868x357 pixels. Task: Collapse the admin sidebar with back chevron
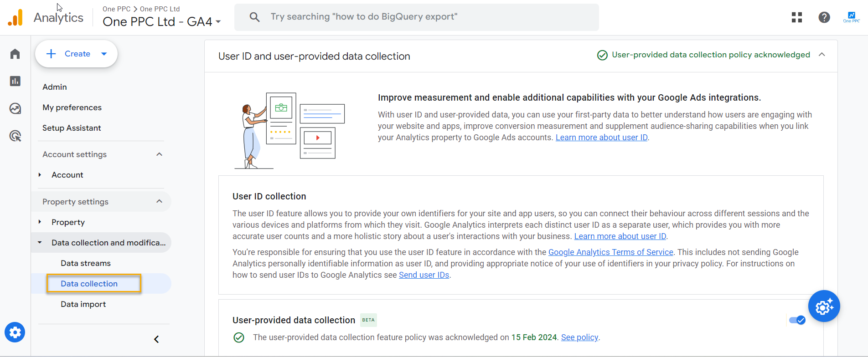pos(156,339)
